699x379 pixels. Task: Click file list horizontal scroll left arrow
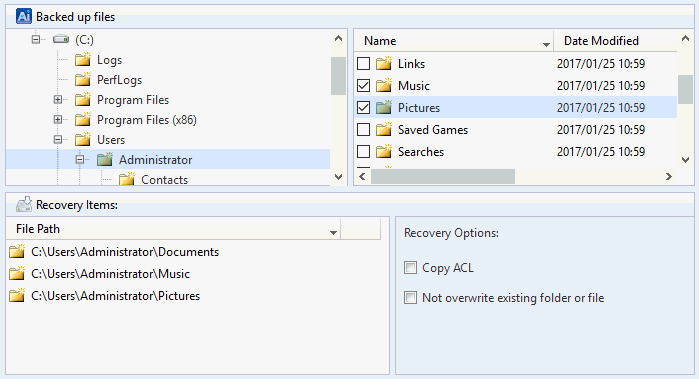(362, 177)
